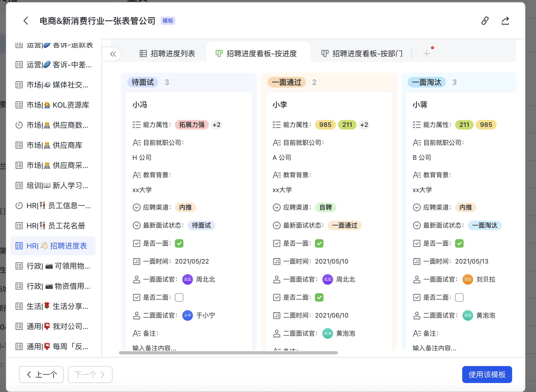This screenshot has height=392, width=536.
Task: Open the 应聘渠道 内推 dropdown on 小冯's card
Action: (x=185, y=208)
